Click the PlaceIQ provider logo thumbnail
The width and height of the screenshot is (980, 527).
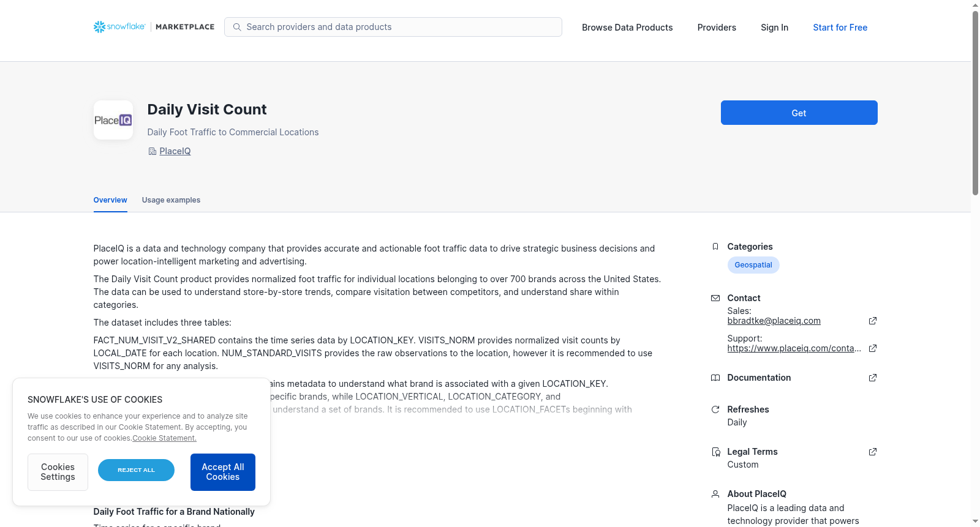click(x=113, y=120)
